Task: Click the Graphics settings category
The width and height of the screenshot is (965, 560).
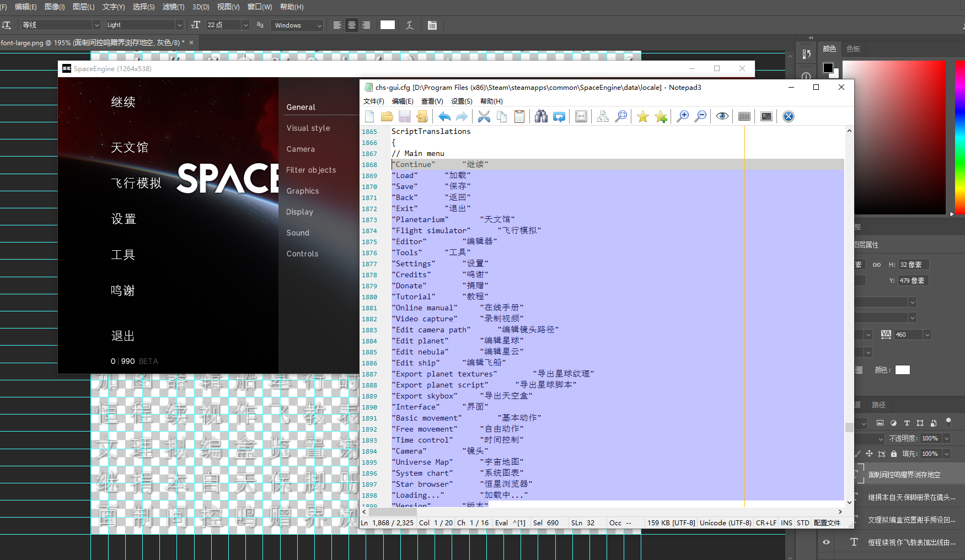Action: (x=303, y=191)
